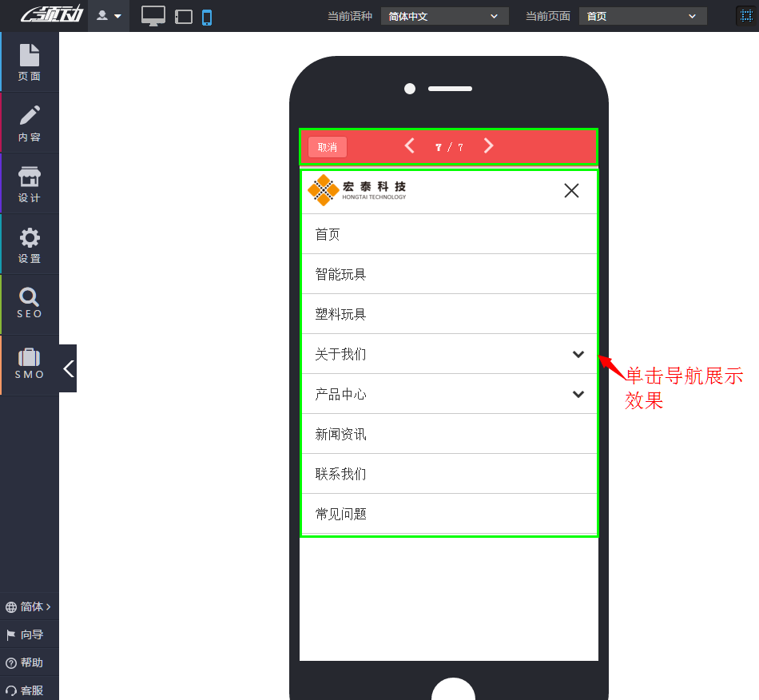
Task: Open the 设计 (Design) panel
Action: click(30, 183)
